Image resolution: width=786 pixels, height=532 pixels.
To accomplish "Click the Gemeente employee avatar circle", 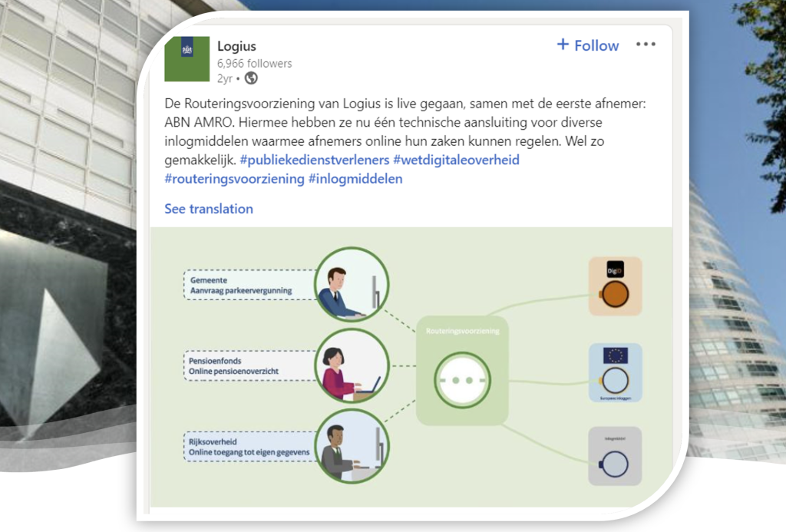I will point(351,286).
